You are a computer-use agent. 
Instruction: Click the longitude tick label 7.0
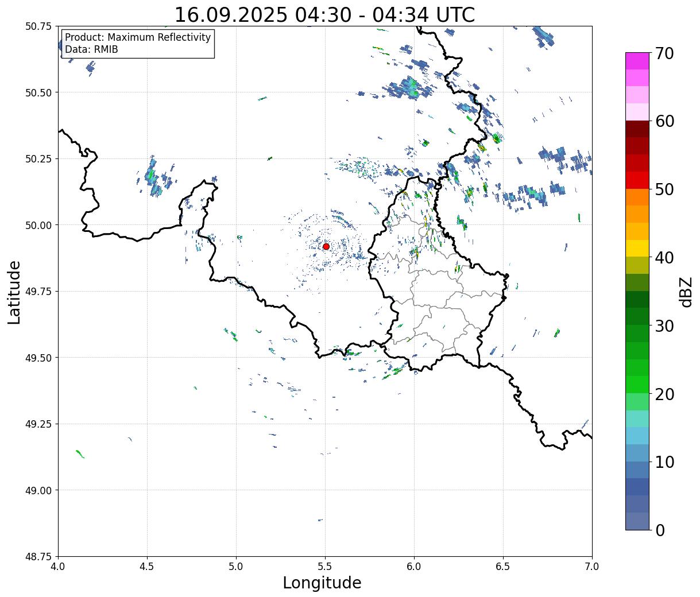[592, 567]
